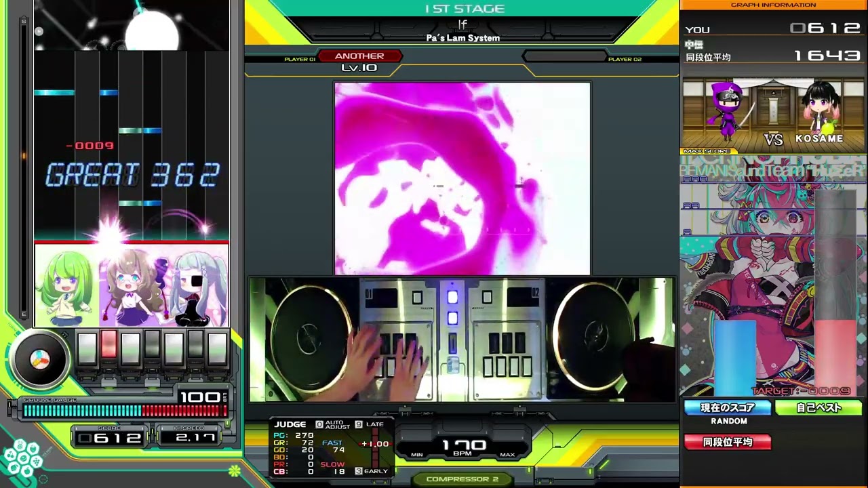The image size is (868, 488).
Task: Click the turntable scratch disc icon
Action: pyautogui.click(x=40, y=358)
